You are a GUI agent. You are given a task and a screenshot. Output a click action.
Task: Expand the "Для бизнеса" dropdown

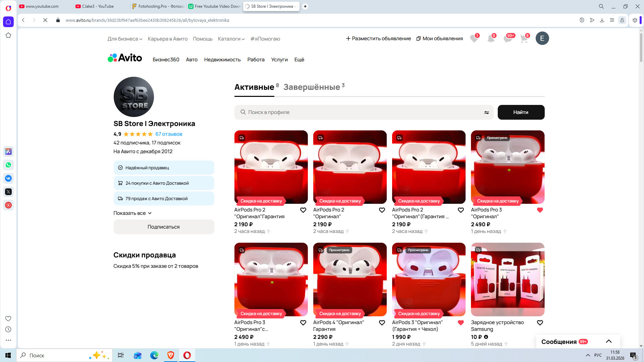click(125, 39)
